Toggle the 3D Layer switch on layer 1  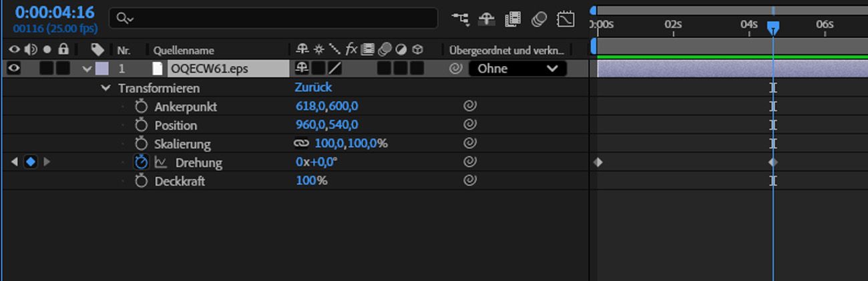tap(417, 68)
